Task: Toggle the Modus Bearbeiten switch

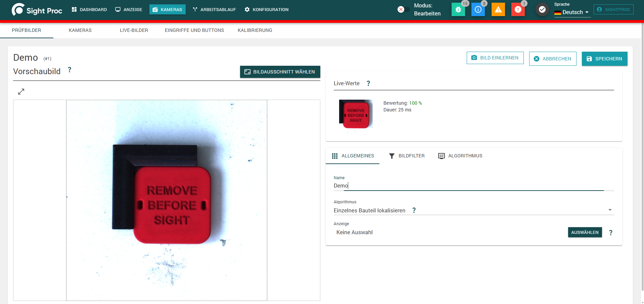Action: (x=404, y=9)
